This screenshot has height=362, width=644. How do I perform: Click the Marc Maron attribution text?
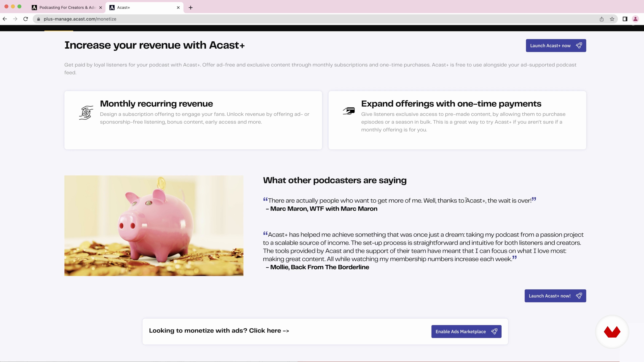pos(321,209)
